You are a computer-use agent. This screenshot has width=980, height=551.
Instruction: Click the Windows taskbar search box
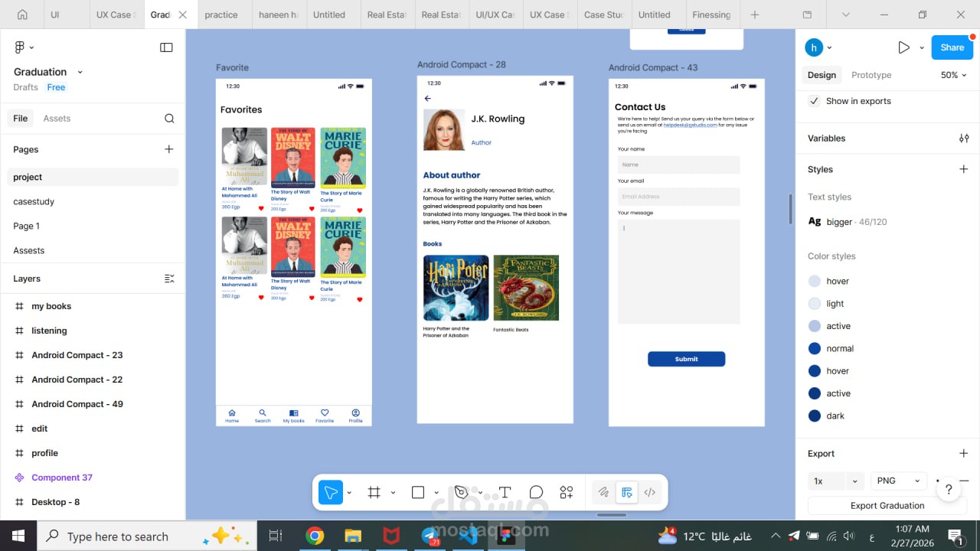(147, 536)
